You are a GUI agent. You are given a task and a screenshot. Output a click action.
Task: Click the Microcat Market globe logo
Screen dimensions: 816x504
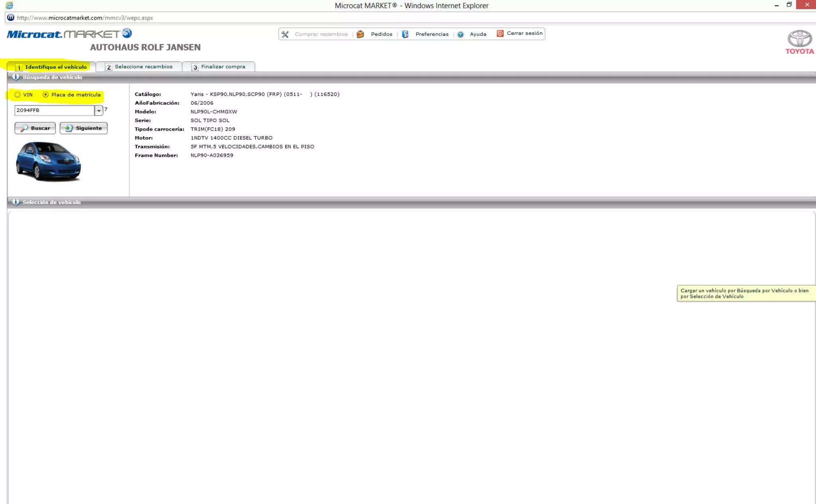pyautogui.click(x=127, y=33)
